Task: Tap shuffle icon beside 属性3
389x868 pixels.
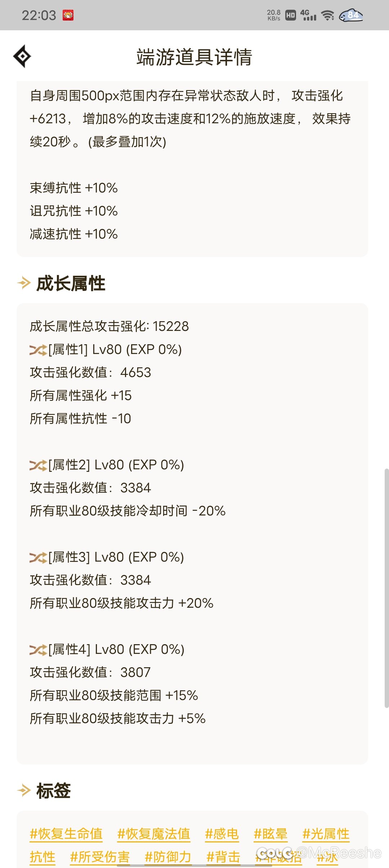Action: coord(38,557)
